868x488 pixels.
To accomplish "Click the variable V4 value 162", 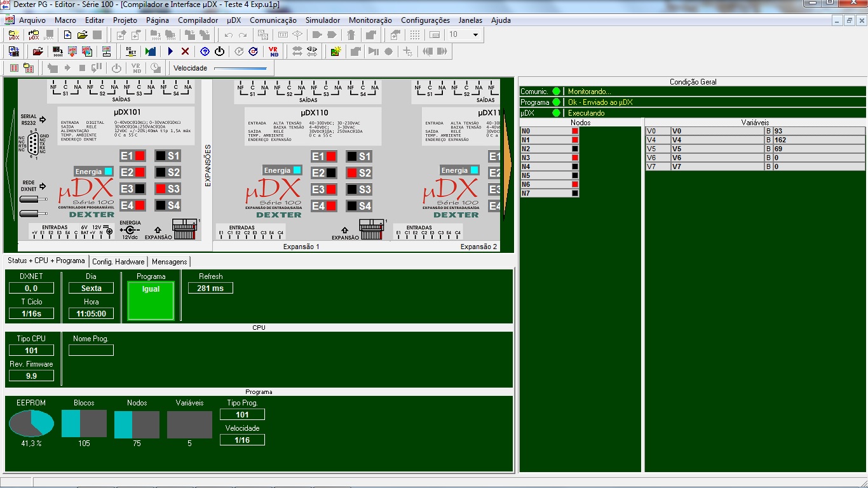I will pyautogui.click(x=819, y=140).
